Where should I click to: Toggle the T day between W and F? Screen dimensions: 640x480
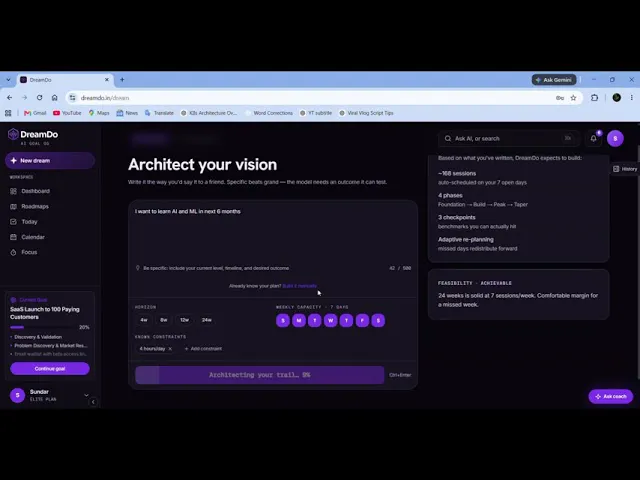(347, 320)
